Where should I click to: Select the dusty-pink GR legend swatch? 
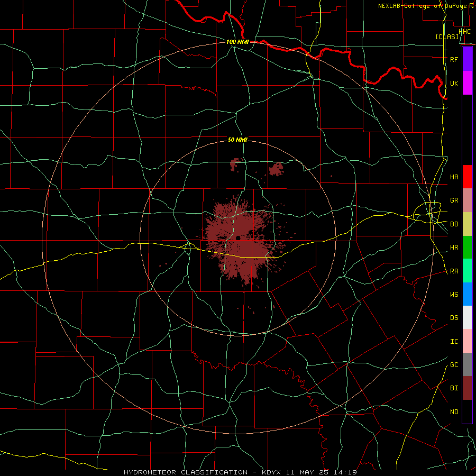467,200
